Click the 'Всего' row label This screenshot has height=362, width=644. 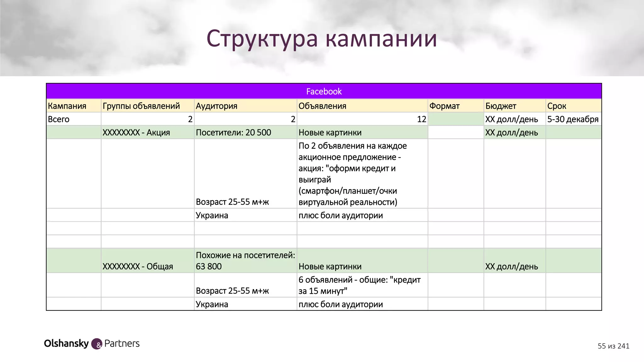[x=74, y=119]
